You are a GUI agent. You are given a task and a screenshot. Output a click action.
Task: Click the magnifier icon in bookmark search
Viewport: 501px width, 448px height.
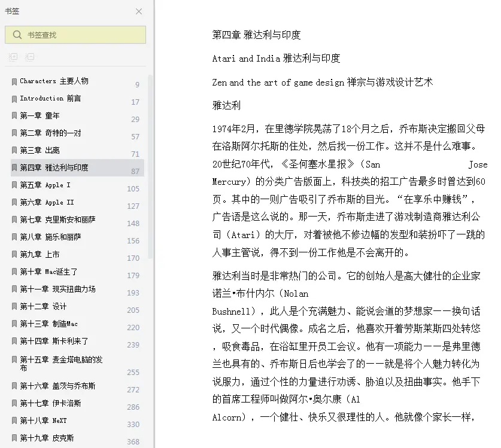coord(17,35)
